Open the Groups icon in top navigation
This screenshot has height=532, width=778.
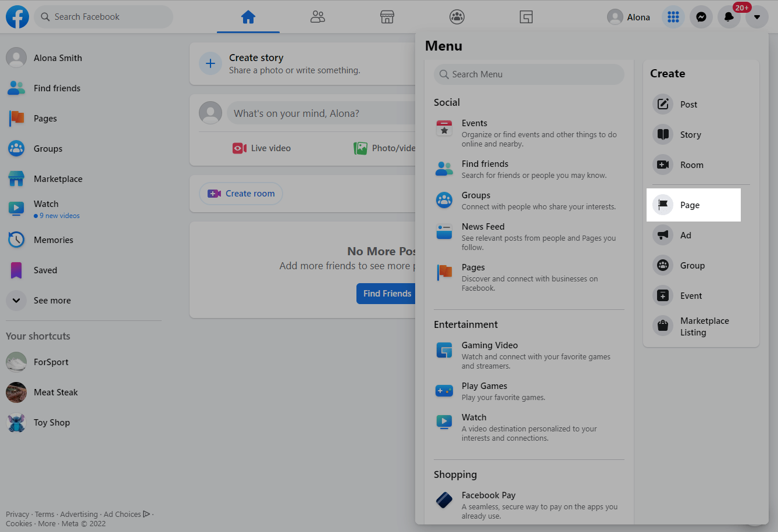457,17
